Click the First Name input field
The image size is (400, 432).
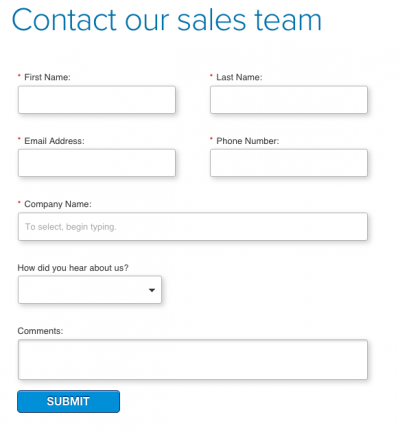[97, 100]
